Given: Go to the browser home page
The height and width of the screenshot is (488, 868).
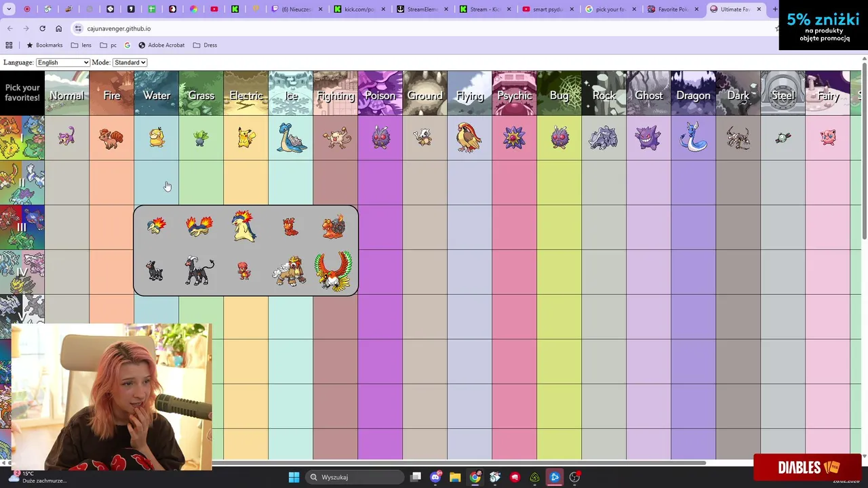Looking at the screenshot, I should (58, 28).
